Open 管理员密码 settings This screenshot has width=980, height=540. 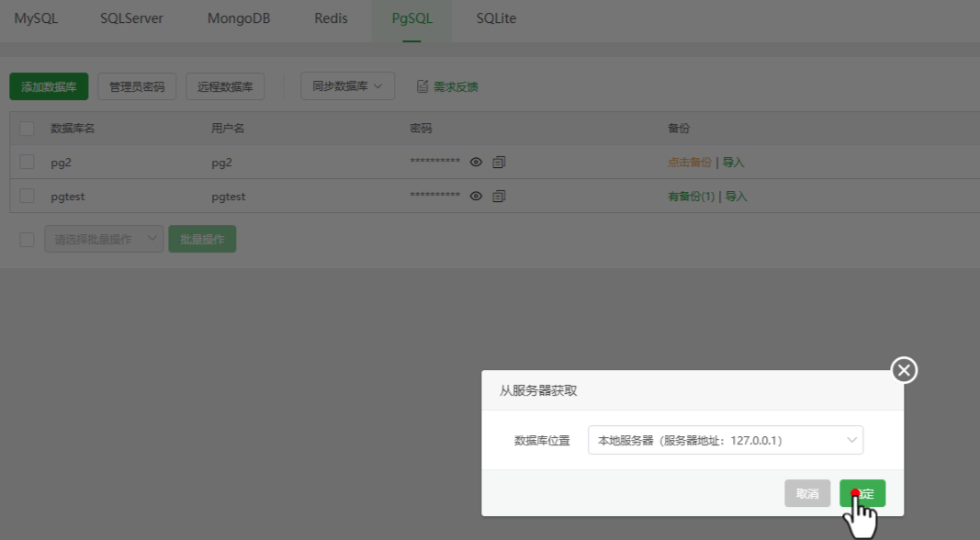(x=137, y=86)
